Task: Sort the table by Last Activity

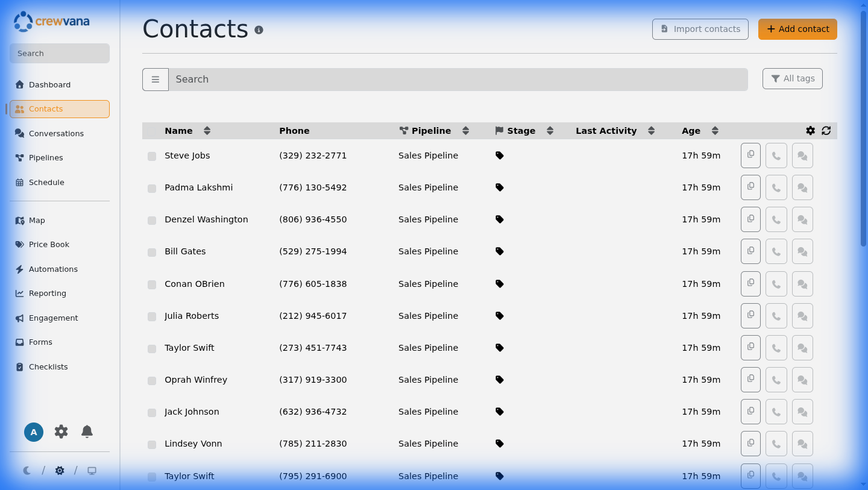Action: coord(651,130)
